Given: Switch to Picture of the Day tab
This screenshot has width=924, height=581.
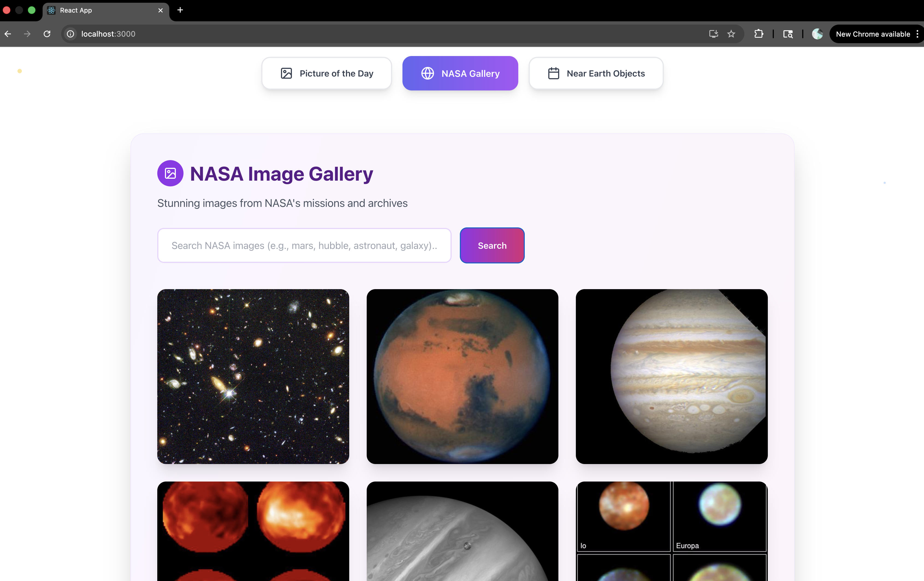Looking at the screenshot, I should (327, 73).
